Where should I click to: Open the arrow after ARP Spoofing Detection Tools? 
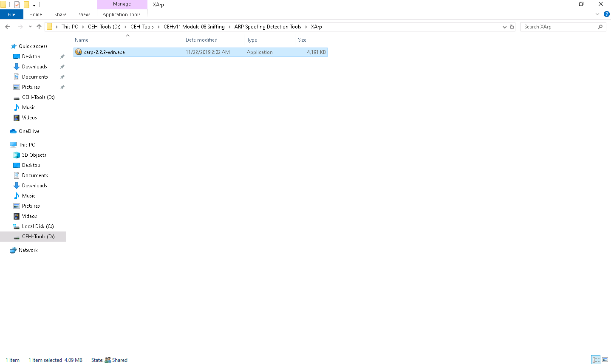(x=306, y=27)
